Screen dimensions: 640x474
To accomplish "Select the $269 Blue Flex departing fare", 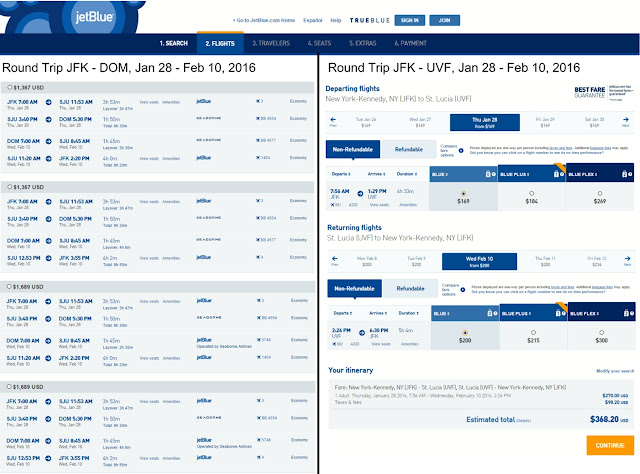I will coord(600,194).
